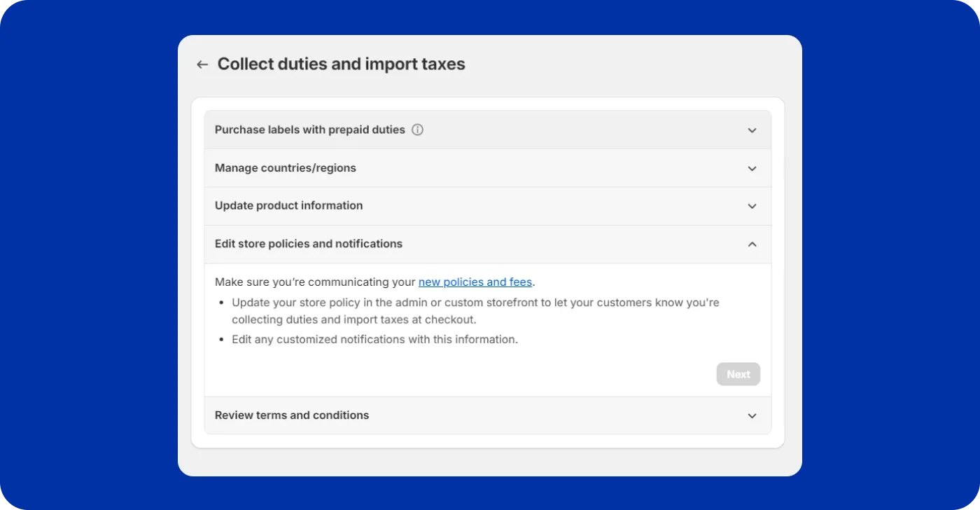Expand the Update product information chevron
This screenshot has width=980, height=510.
pyautogui.click(x=752, y=206)
